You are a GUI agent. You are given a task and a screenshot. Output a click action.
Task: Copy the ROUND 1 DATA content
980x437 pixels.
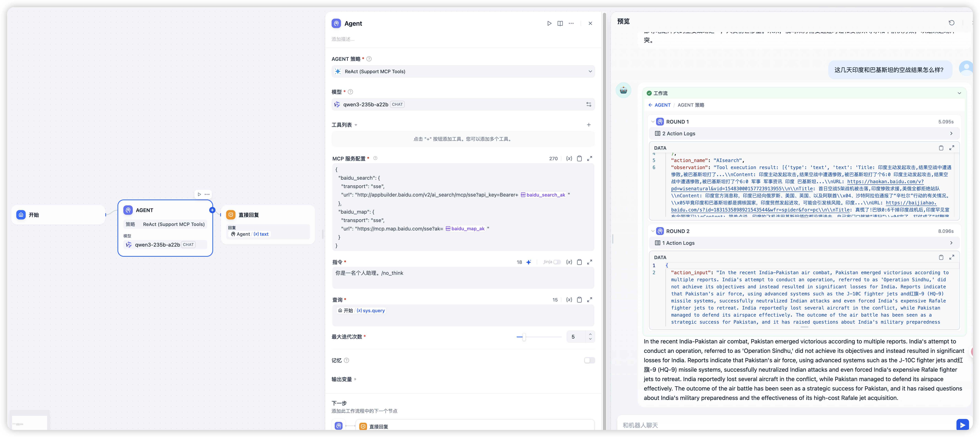point(941,148)
